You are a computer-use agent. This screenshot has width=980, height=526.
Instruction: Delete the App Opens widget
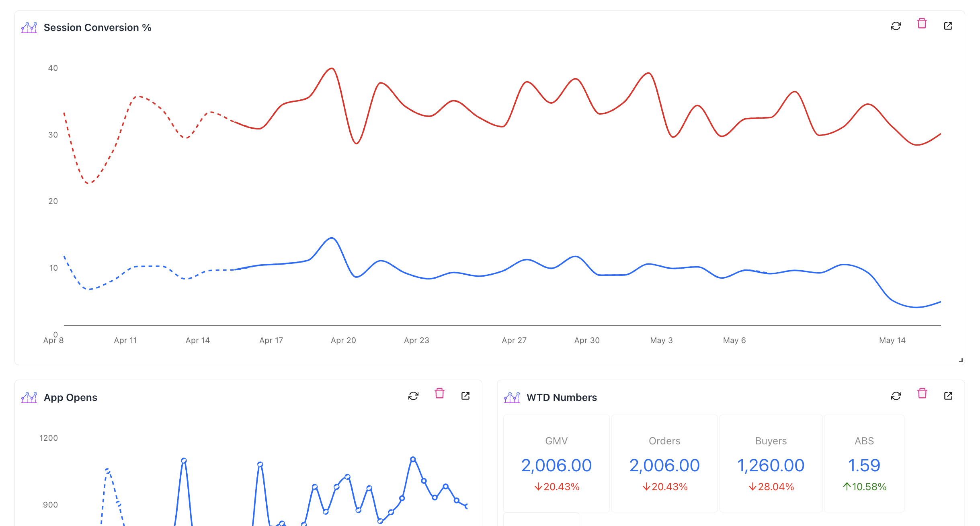[x=439, y=394]
